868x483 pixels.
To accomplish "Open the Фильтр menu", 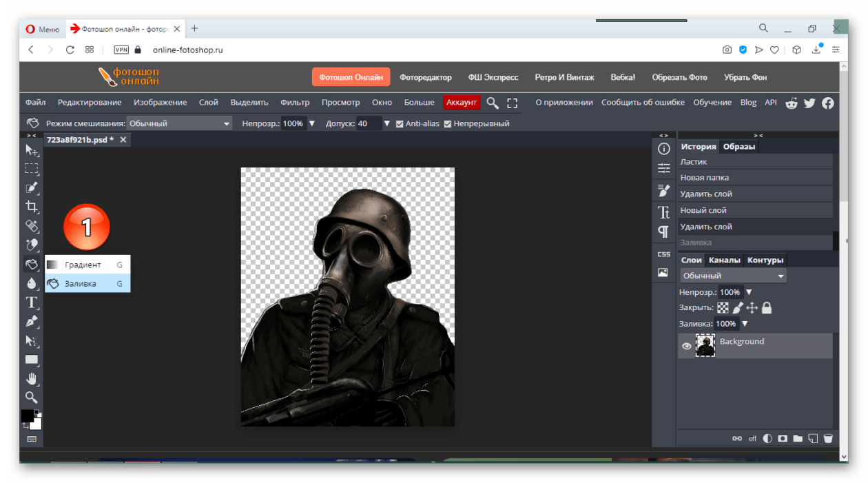I will (295, 103).
